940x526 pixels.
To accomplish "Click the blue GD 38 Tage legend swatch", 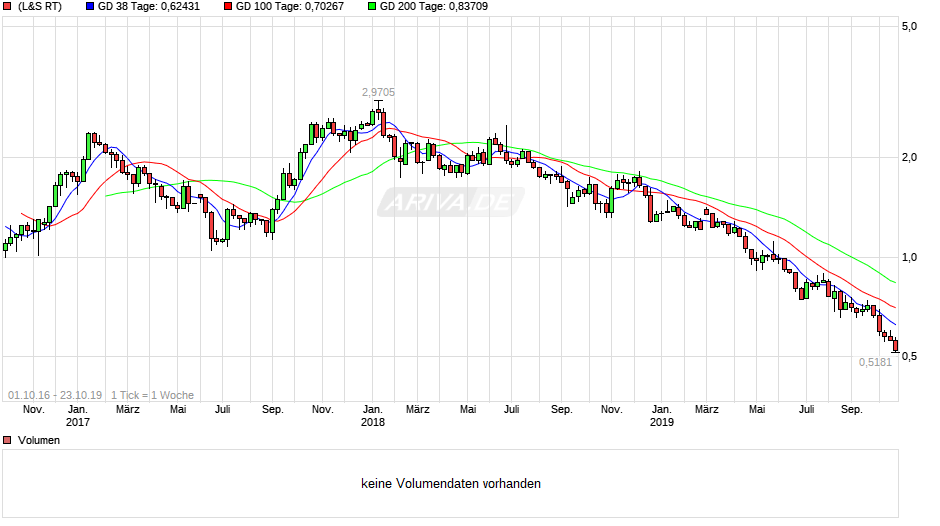I will [x=90, y=7].
